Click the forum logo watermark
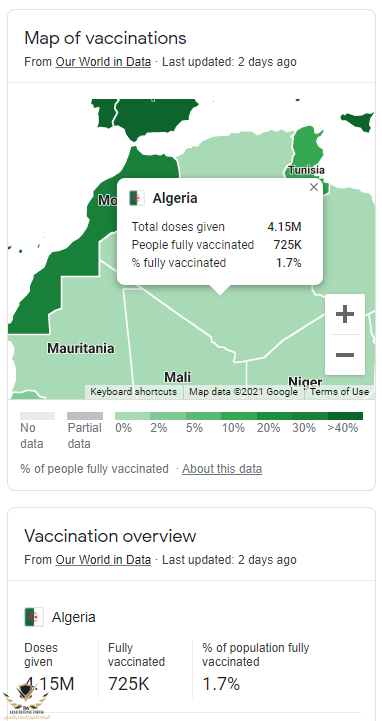The width and height of the screenshot is (382, 721). tap(25, 700)
